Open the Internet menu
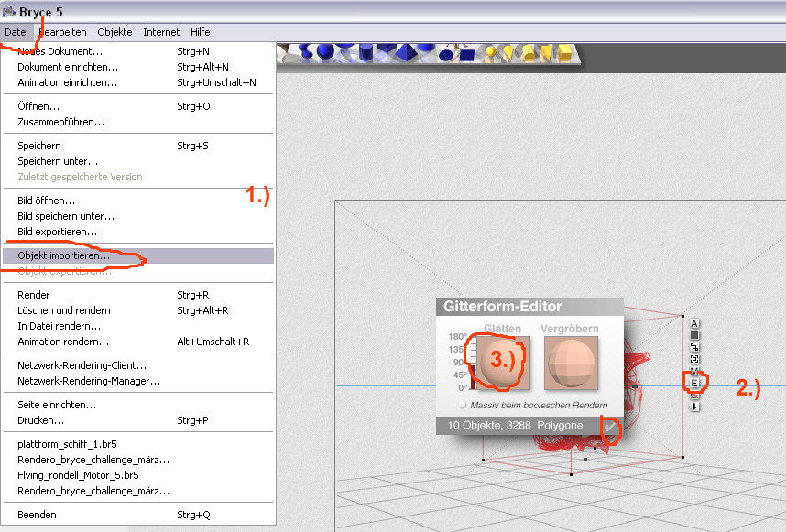 (x=161, y=32)
